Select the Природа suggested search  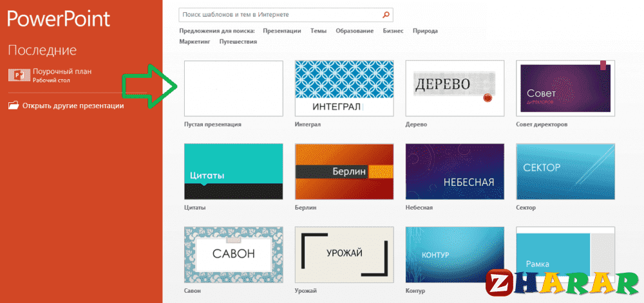425,31
